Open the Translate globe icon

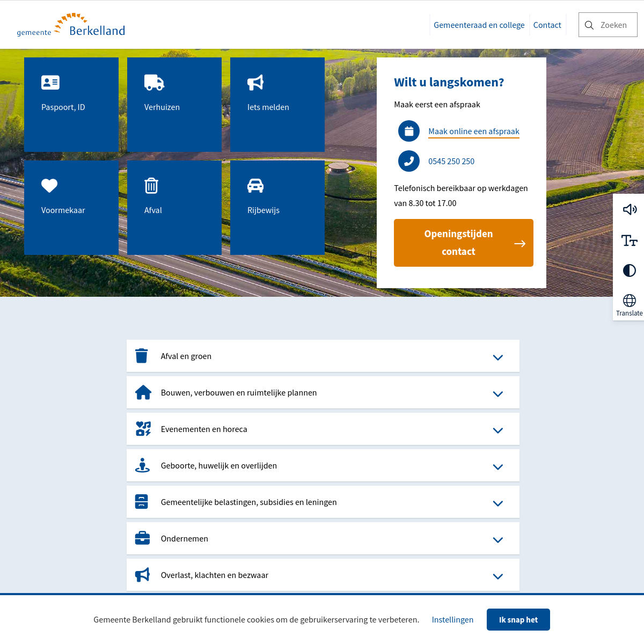630,300
